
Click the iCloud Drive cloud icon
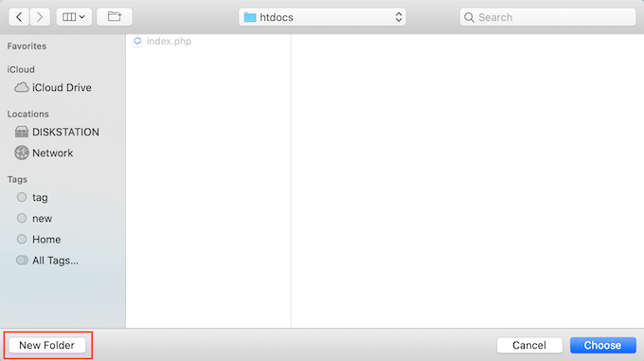pyautogui.click(x=22, y=87)
